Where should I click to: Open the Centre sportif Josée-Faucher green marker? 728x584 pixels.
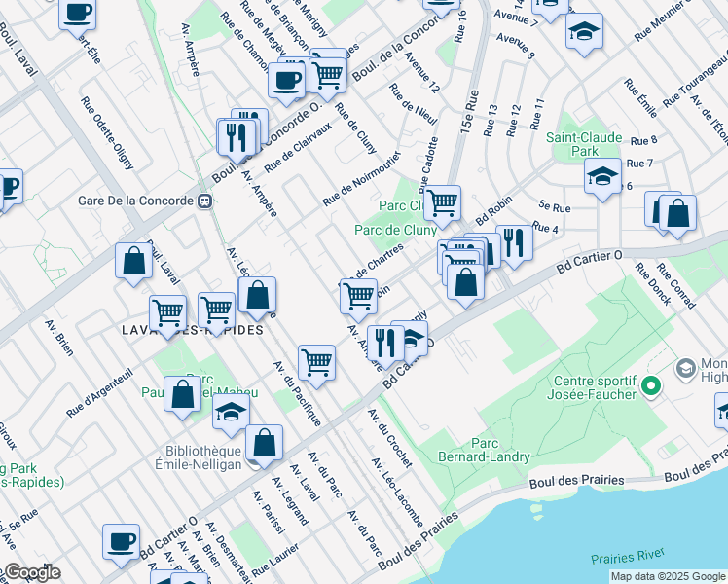click(x=651, y=386)
